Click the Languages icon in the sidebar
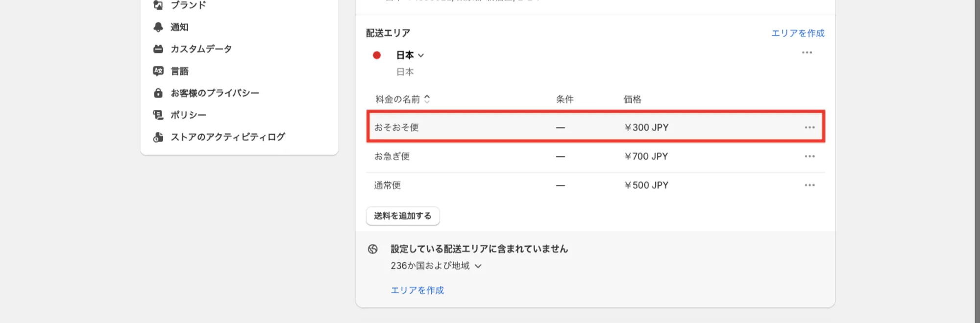The height and width of the screenshot is (323, 980). tap(158, 71)
